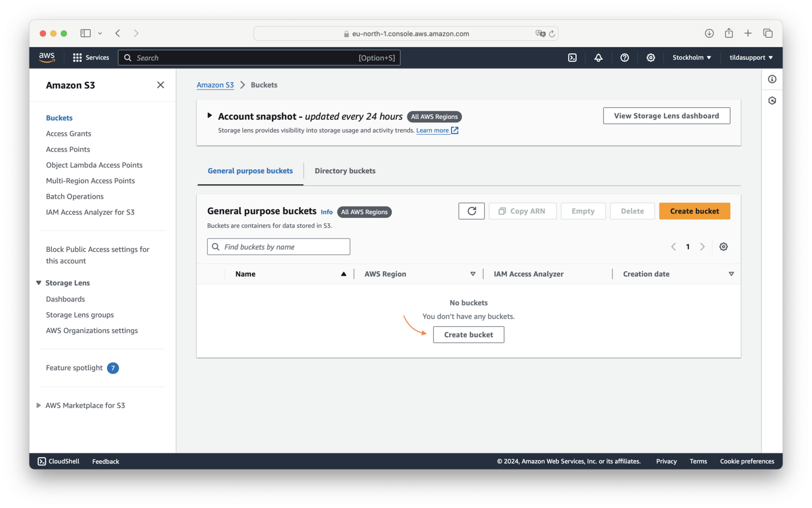
Task: Reload the page in address bar
Action: point(552,34)
